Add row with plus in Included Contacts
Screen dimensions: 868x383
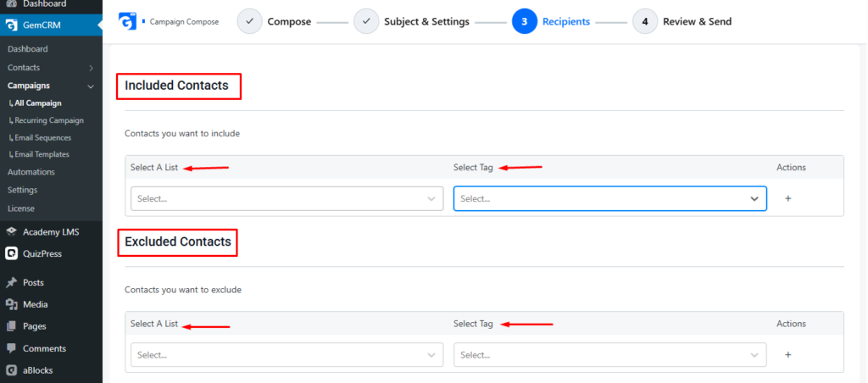pos(788,198)
